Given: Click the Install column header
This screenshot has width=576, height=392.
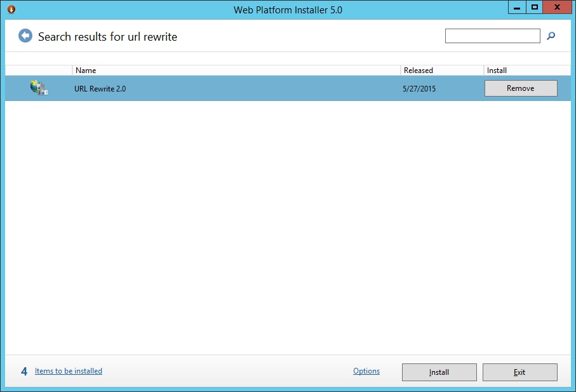Looking at the screenshot, I should tap(527, 70).
